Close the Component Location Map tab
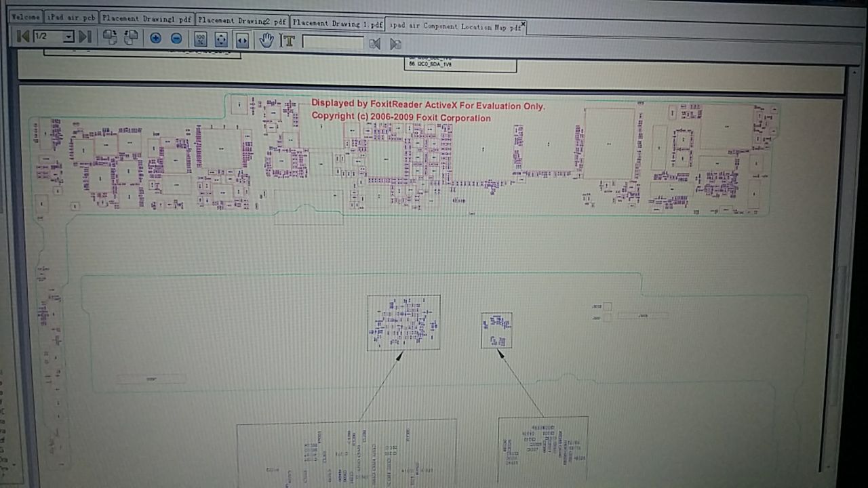868x488 pixels. 523,24
